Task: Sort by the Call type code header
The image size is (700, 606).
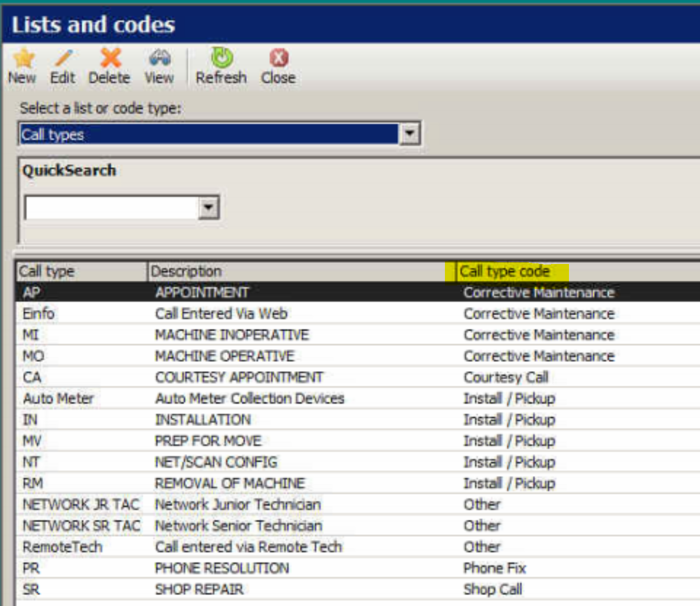Action: point(505,272)
